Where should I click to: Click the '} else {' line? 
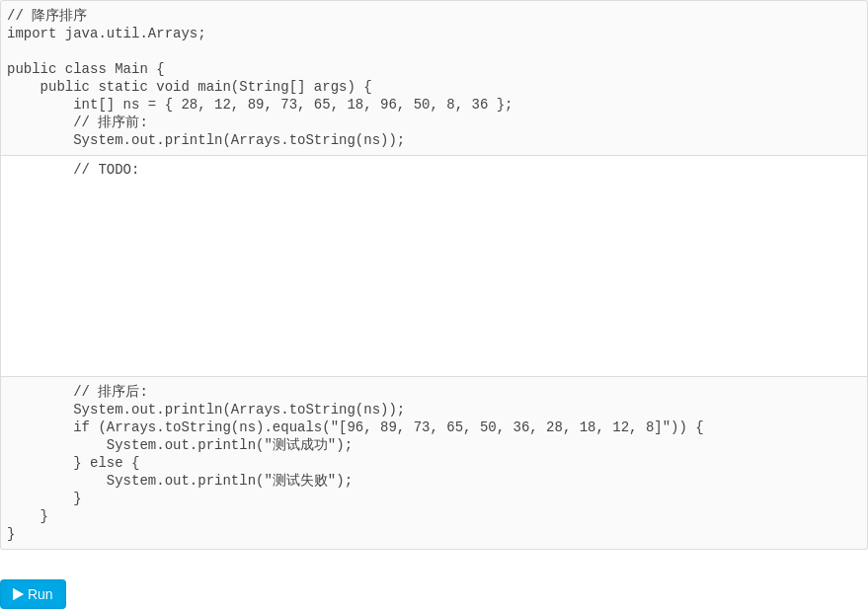[x=107, y=462]
